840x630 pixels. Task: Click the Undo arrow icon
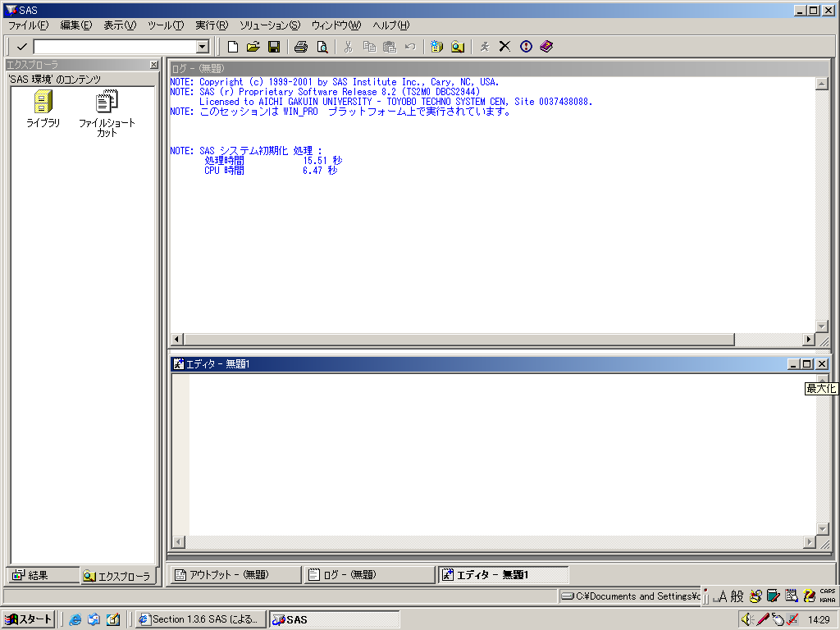point(410,47)
